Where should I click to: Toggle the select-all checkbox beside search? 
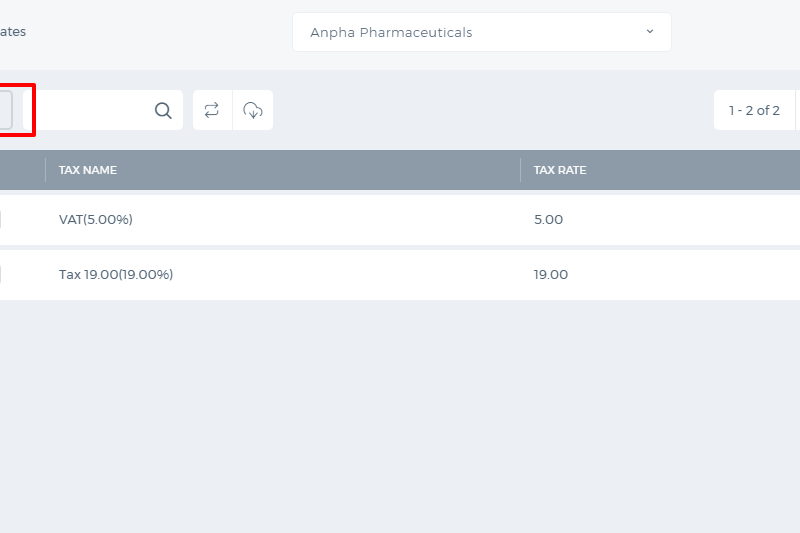(5, 110)
